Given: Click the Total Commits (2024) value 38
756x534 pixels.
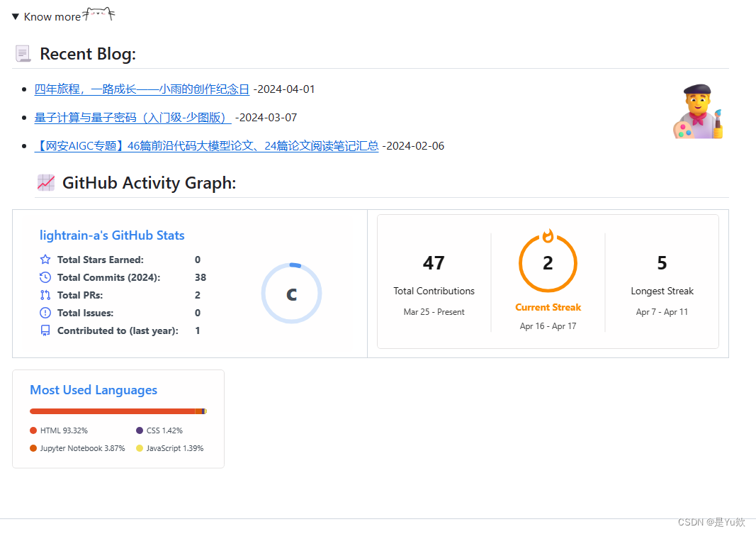Looking at the screenshot, I should click(x=201, y=277).
